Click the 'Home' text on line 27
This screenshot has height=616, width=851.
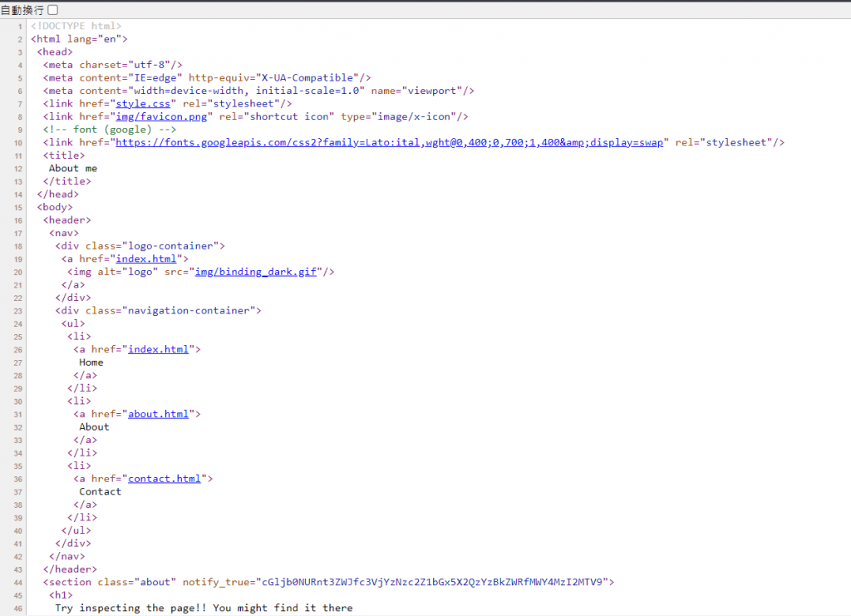(91, 362)
